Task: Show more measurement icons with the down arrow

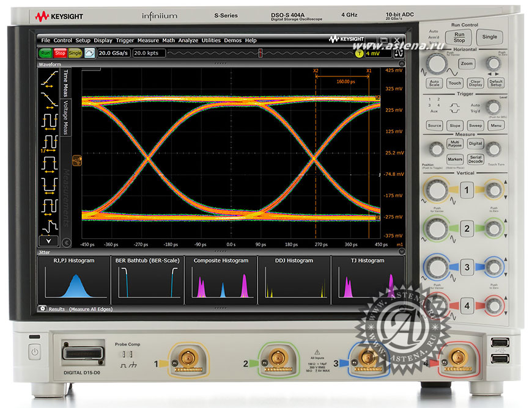Action: [49, 241]
